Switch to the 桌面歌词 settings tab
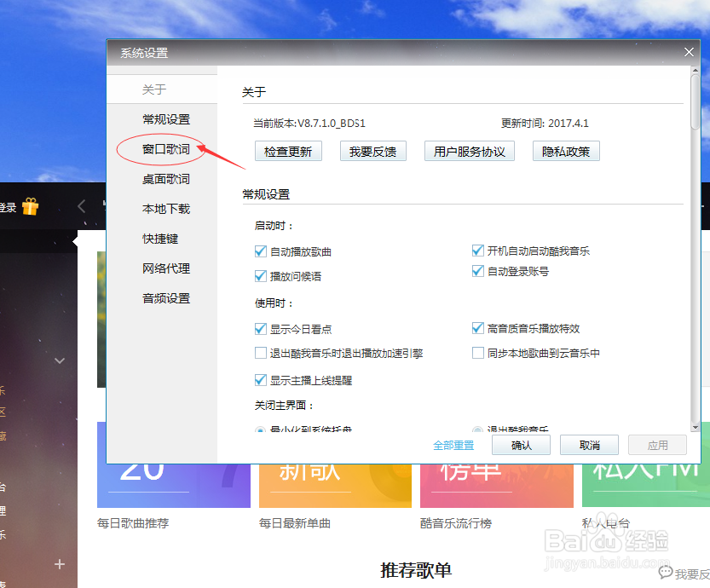 pyautogui.click(x=165, y=179)
